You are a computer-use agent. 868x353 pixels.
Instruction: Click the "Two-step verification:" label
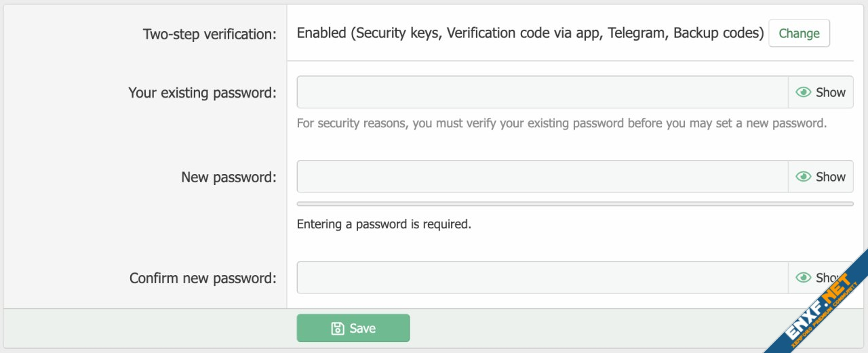(210, 35)
